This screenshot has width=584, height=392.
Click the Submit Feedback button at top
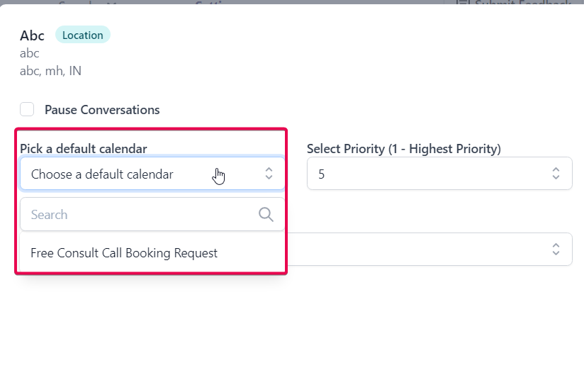tap(523, 4)
